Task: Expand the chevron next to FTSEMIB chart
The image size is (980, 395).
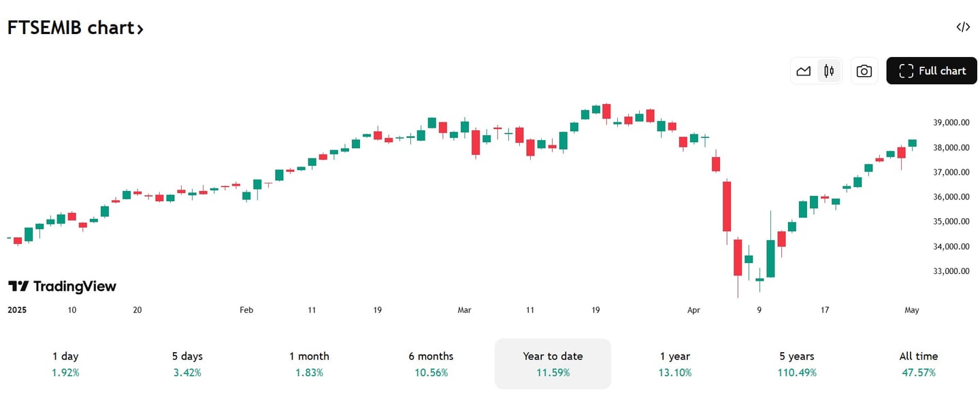Action: click(x=140, y=29)
